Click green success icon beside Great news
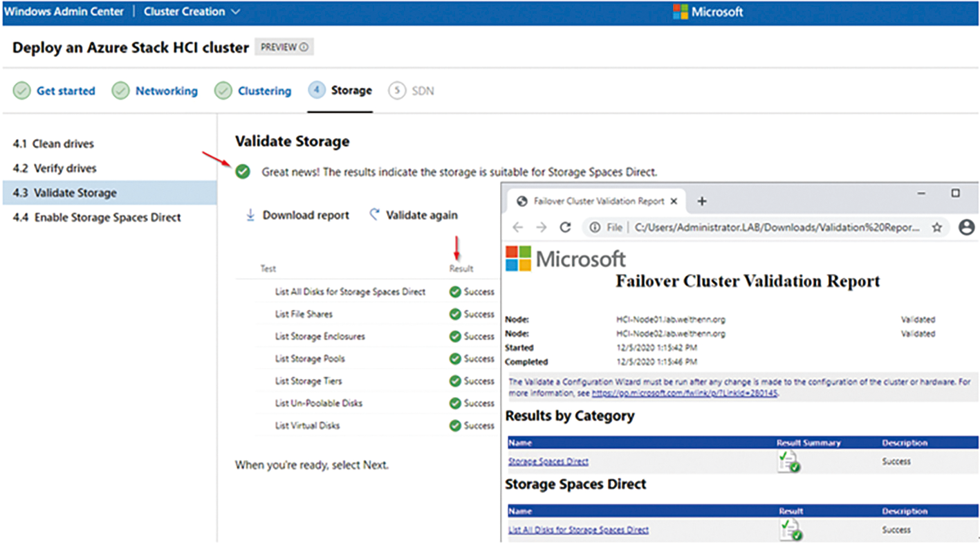The image size is (980, 545). [x=243, y=172]
